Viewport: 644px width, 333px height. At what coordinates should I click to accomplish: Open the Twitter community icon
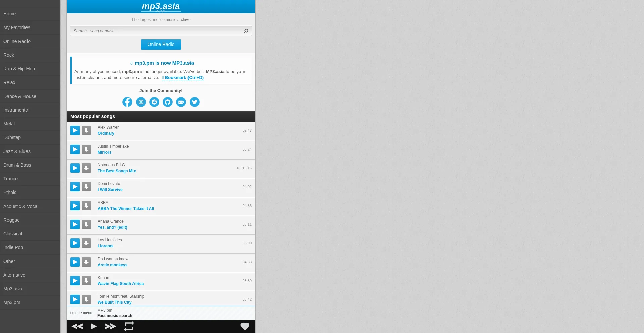coord(195,102)
